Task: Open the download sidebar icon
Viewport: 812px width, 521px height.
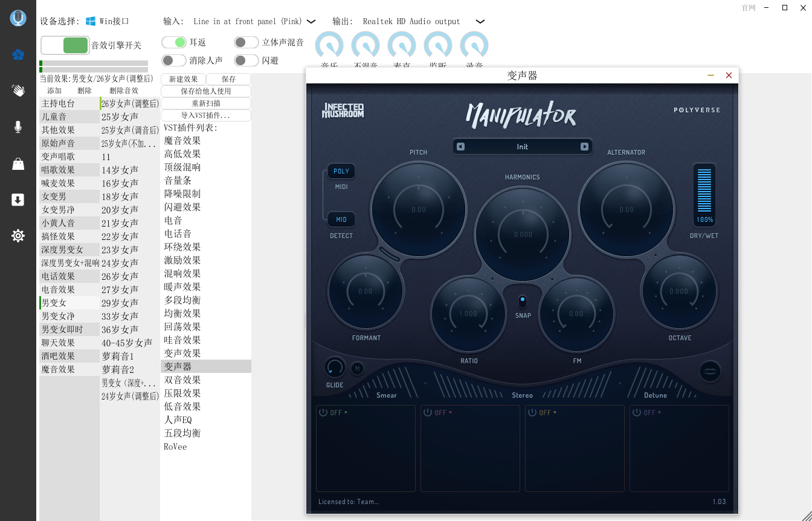Action: tap(18, 200)
